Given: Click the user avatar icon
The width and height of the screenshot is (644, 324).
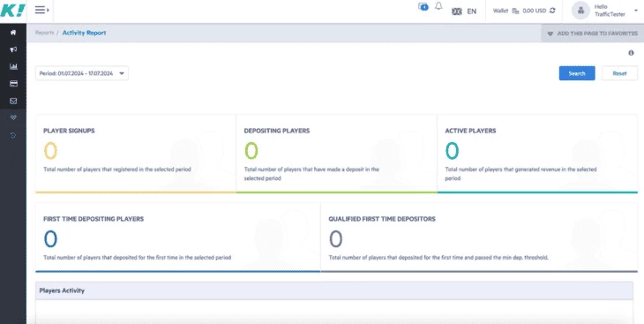Looking at the screenshot, I should (580, 11).
